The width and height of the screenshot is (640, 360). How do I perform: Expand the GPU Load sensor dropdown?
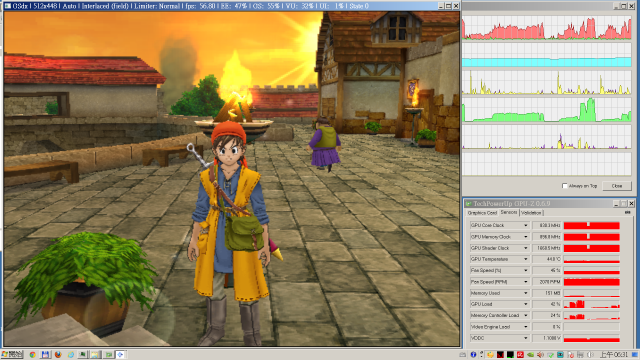[x=526, y=304]
